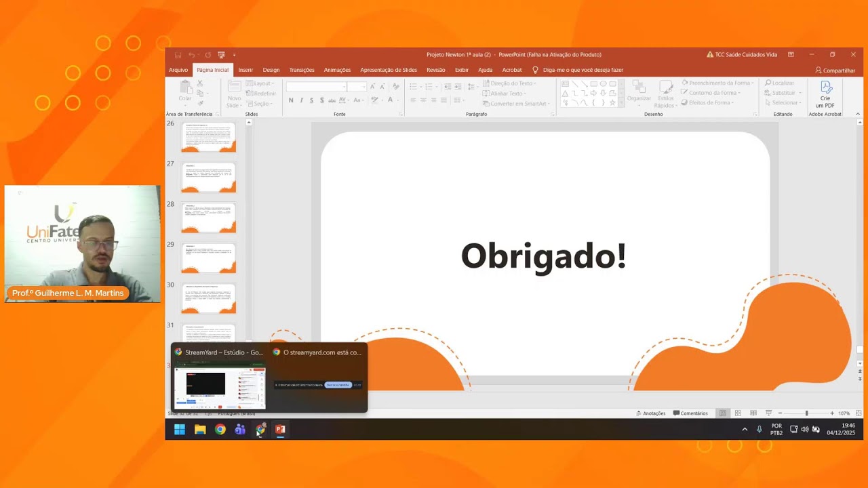Open Preenchimento da Forma dropdown
Image resolution: width=868 pixels, height=488 pixels.
point(717,83)
